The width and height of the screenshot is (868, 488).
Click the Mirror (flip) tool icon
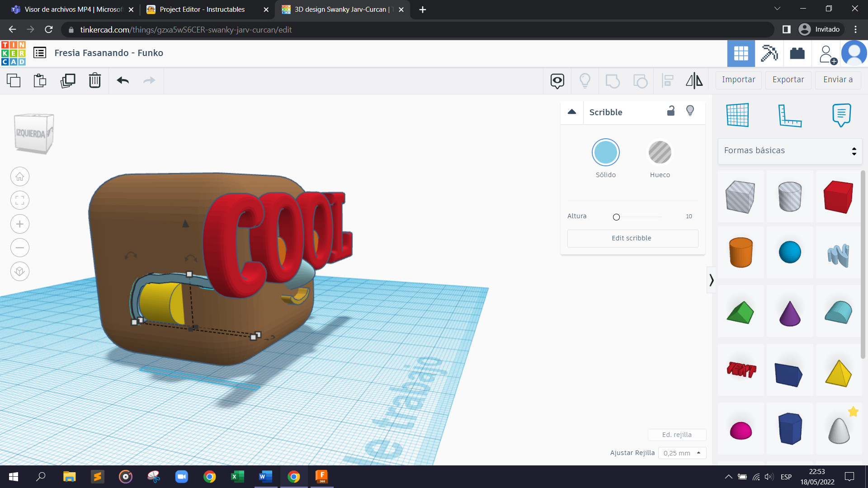(694, 80)
